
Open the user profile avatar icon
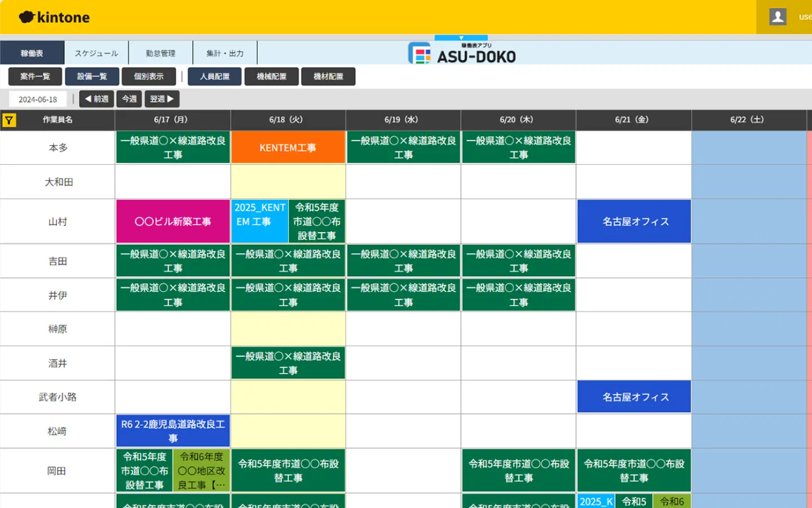tap(778, 17)
